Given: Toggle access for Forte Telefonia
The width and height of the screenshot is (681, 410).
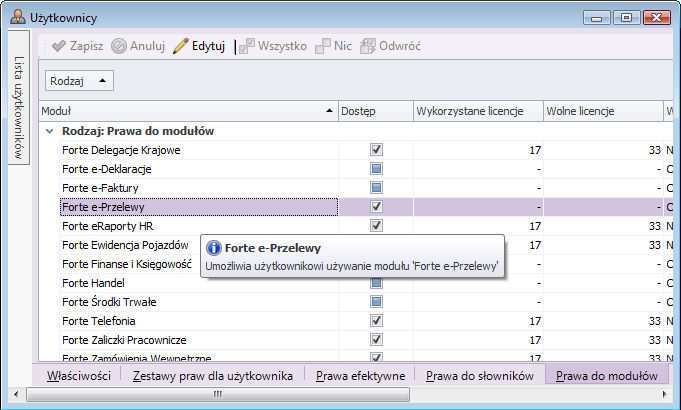Looking at the screenshot, I should 376,321.
